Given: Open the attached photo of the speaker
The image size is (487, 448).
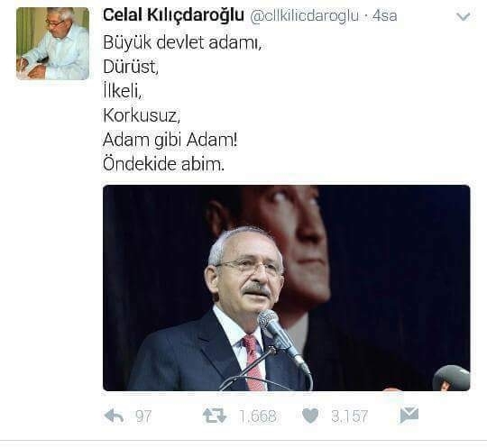Looking at the screenshot, I should click(287, 288).
